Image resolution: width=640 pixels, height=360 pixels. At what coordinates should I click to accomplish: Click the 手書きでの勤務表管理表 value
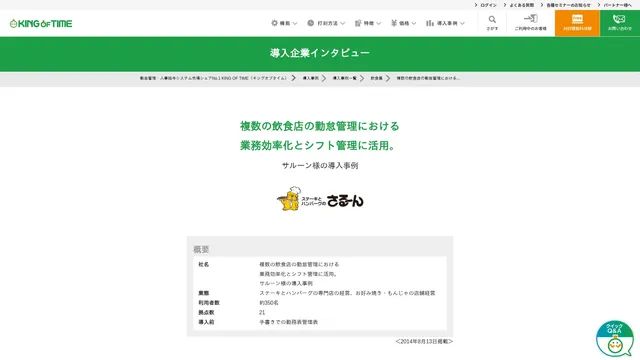[289, 322]
